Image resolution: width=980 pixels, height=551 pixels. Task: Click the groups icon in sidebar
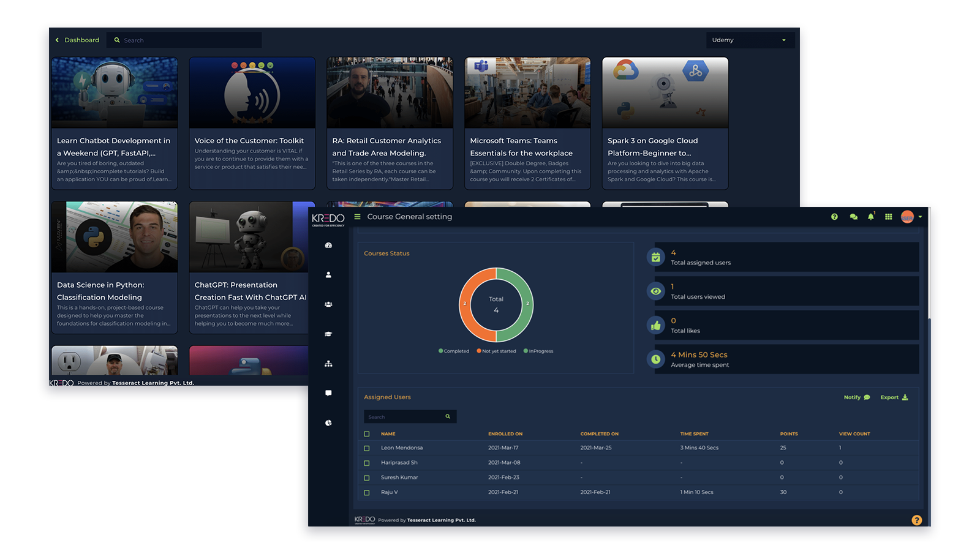point(328,304)
